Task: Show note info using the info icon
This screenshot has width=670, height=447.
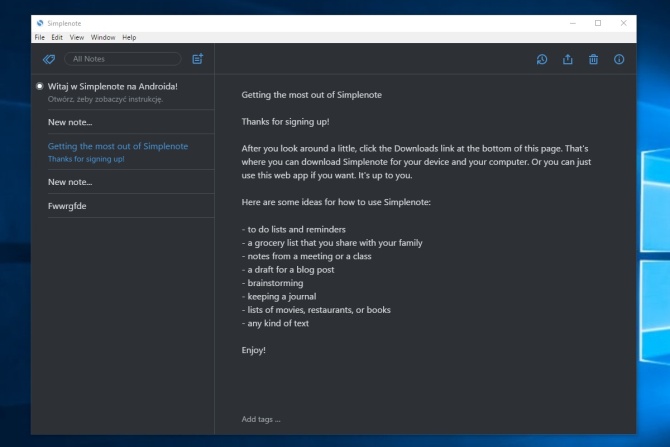Action: coord(619,60)
